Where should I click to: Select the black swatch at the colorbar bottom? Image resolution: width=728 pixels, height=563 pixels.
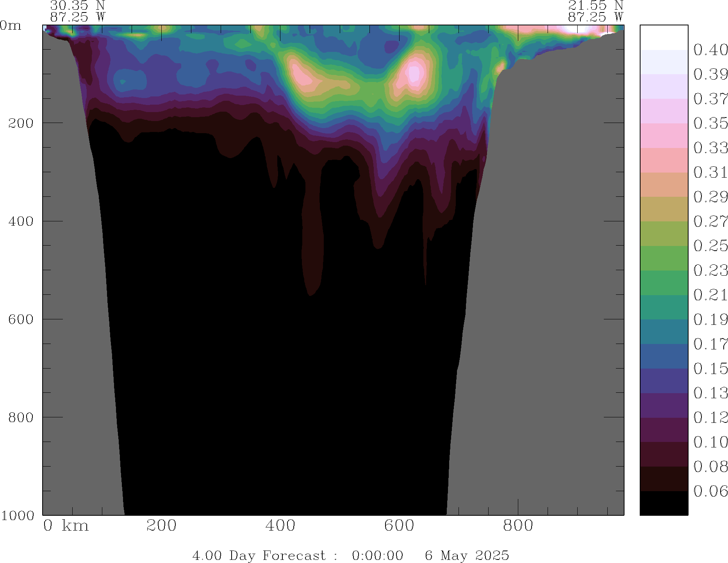(664, 503)
